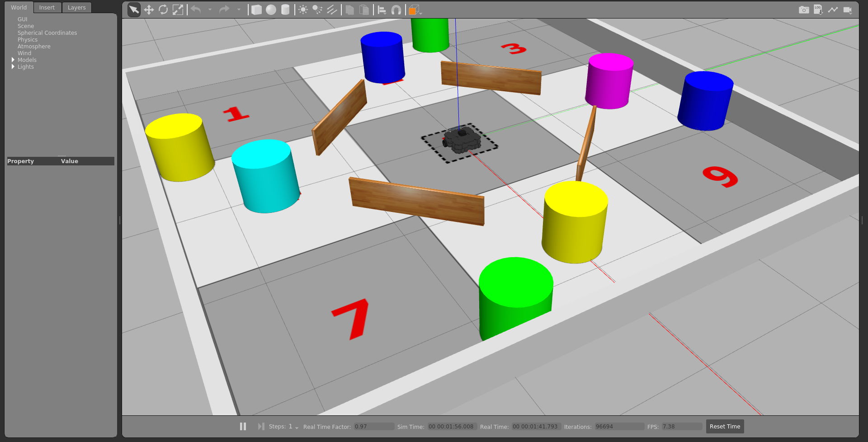Select Wind in the world tree

(24, 53)
